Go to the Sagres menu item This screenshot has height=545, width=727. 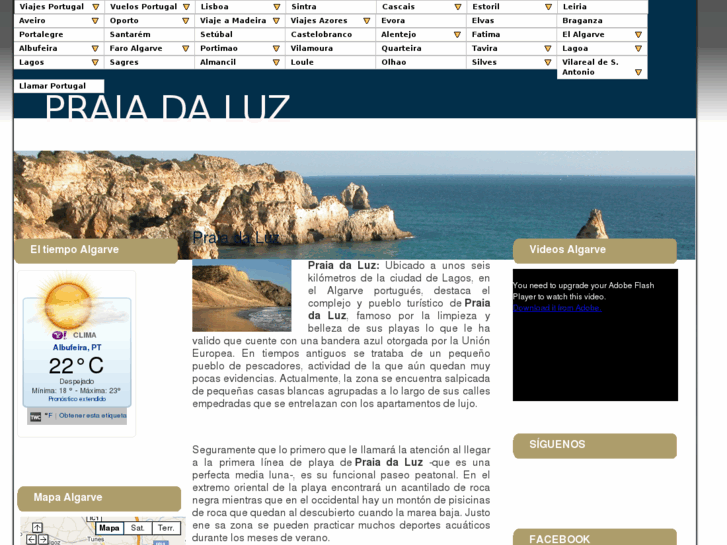tap(149, 62)
